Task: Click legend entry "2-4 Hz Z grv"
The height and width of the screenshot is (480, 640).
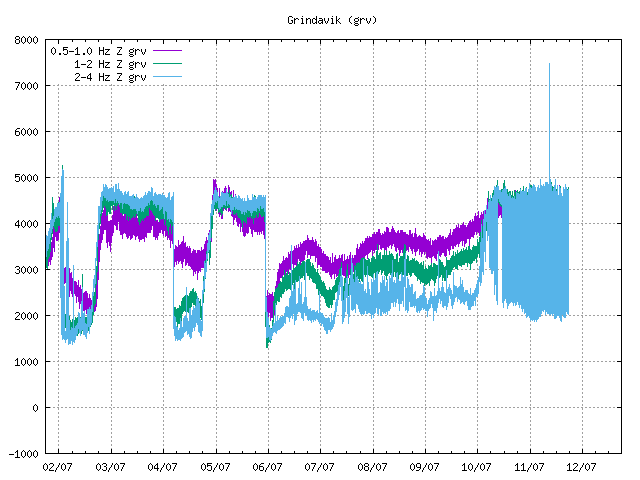Action: click(110, 77)
